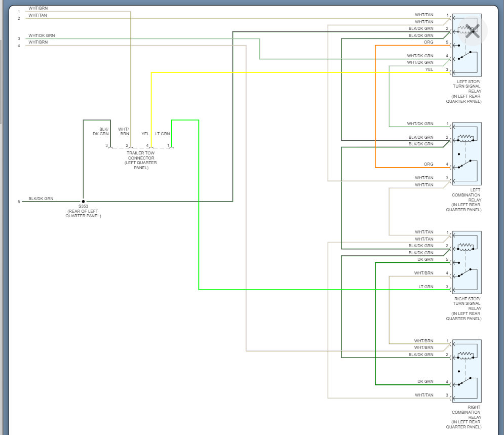This screenshot has height=435, width=504.
Task: Click BLK/DK GRN label at right combination relay pin 2
Action: pos(421,354)
